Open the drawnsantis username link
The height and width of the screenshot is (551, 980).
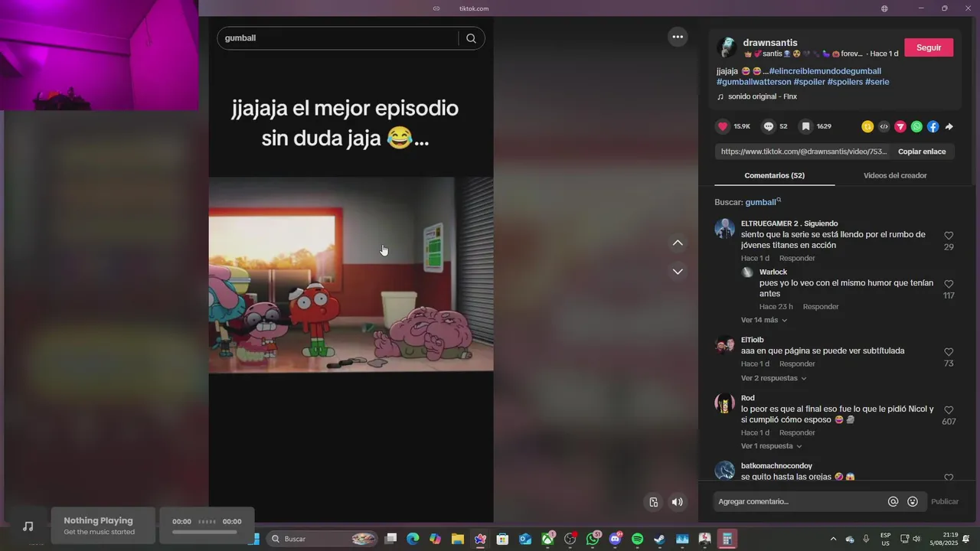[x=770, y=43]
